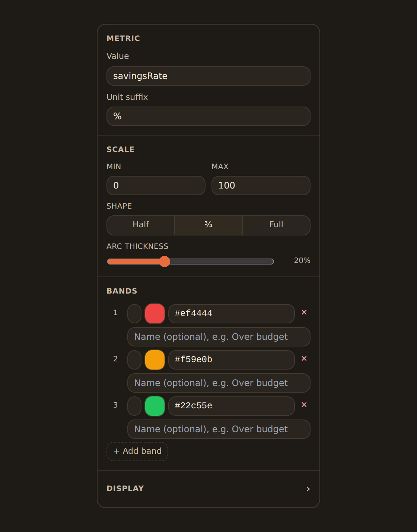Expand the Display section chevron
This screenshot has width=417, height=532.
tap(308, 489)
